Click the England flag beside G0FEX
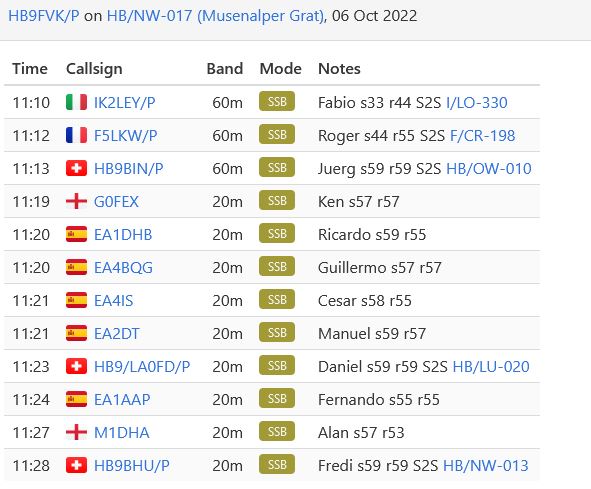 [76, 201]
